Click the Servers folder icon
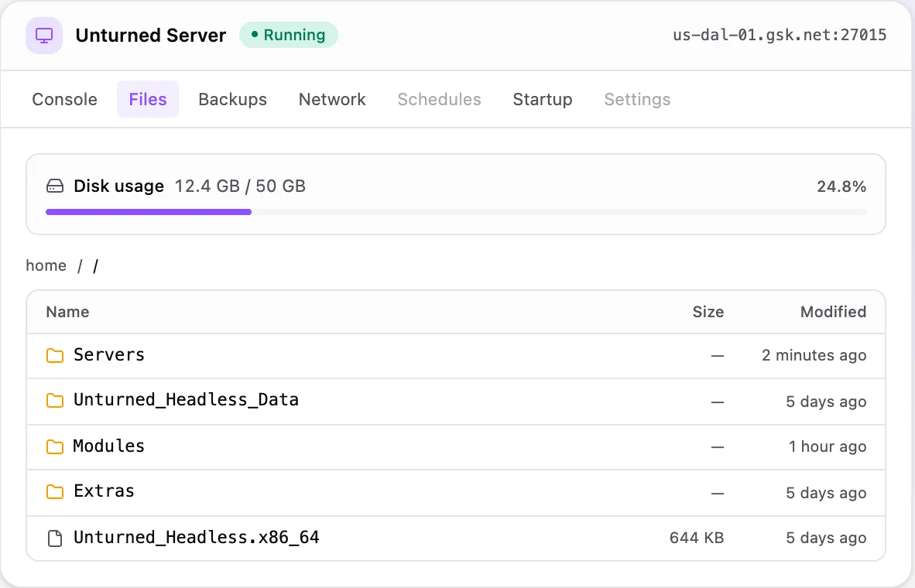Image resolution: width=915 pixels, height=588 pixels. point(55,355)
